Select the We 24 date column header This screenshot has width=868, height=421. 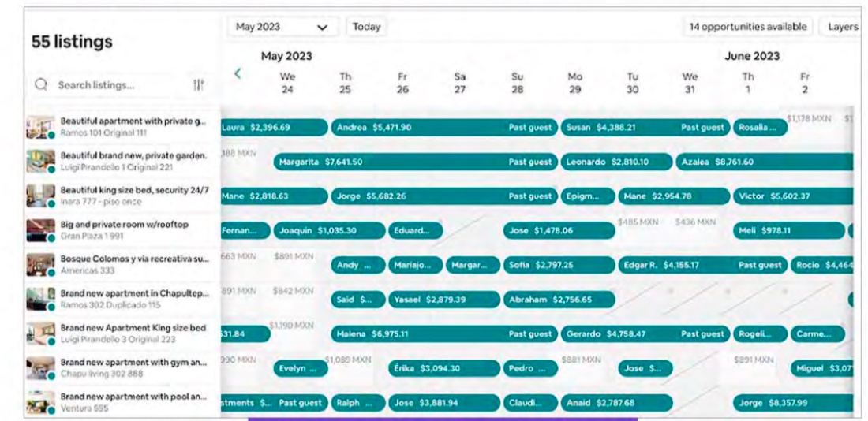pyautogui.click(x=287, y=83)
